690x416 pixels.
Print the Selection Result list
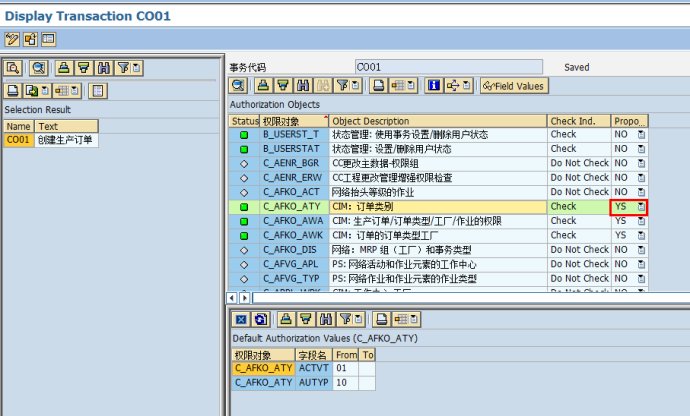coord(13,91)
